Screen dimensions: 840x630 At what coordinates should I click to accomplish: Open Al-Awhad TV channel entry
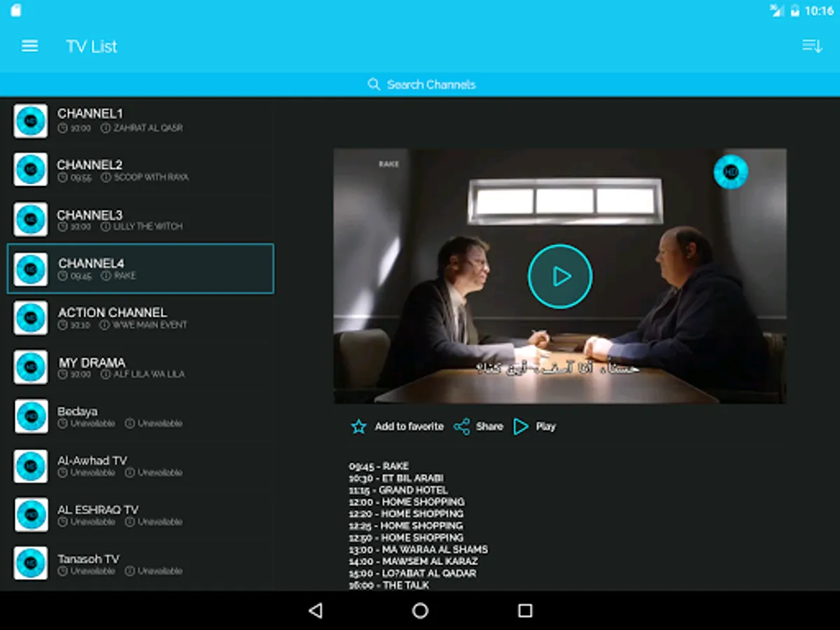click(x=140, y=466)
